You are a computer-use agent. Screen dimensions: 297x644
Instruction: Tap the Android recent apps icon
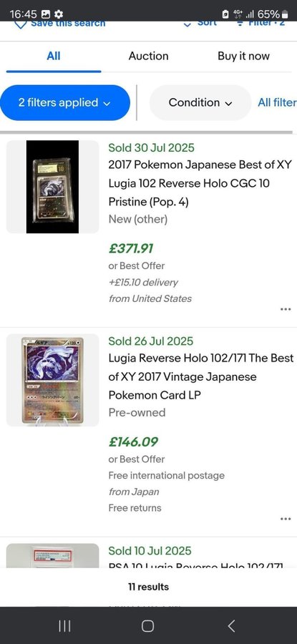pyautogui.click(x=64, y=626)
